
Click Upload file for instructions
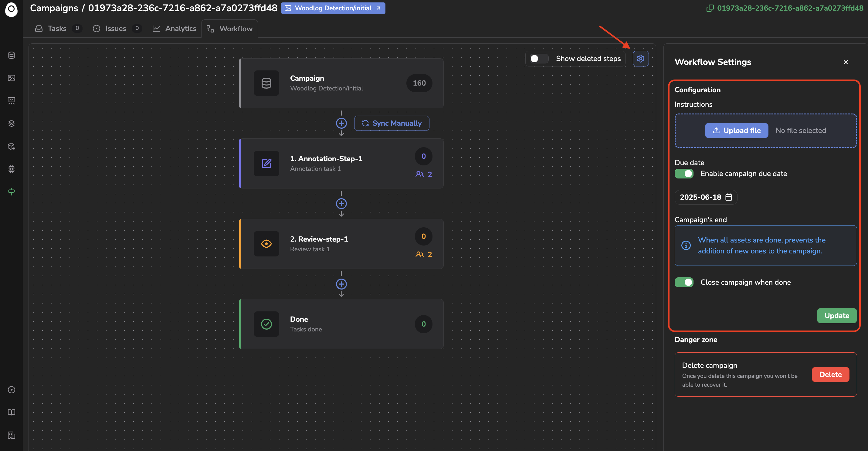tap(736, 131)
